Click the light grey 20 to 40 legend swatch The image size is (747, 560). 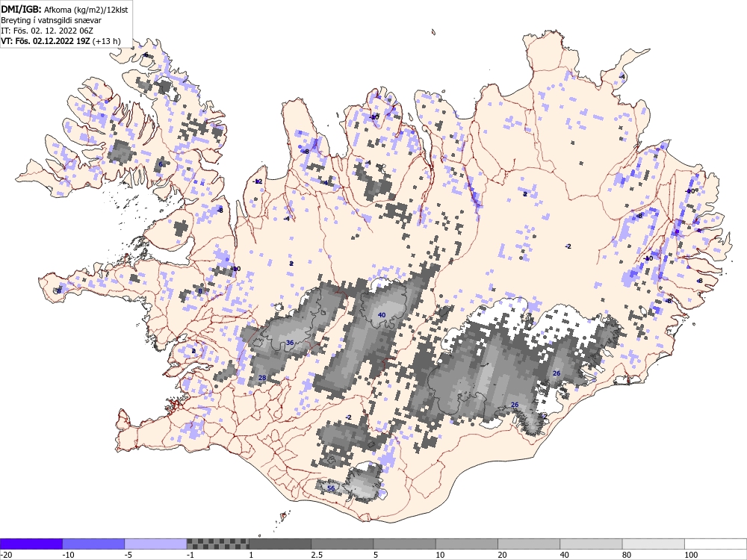529,544
